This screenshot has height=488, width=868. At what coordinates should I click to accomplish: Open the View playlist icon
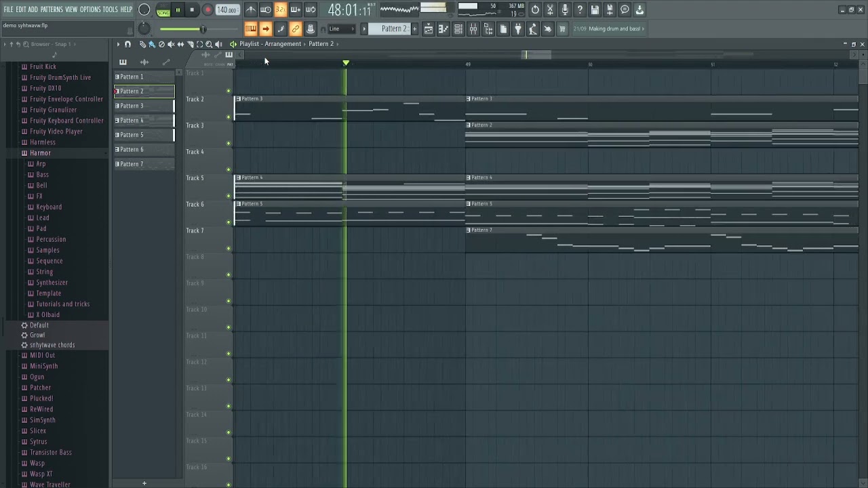(429, 28)
